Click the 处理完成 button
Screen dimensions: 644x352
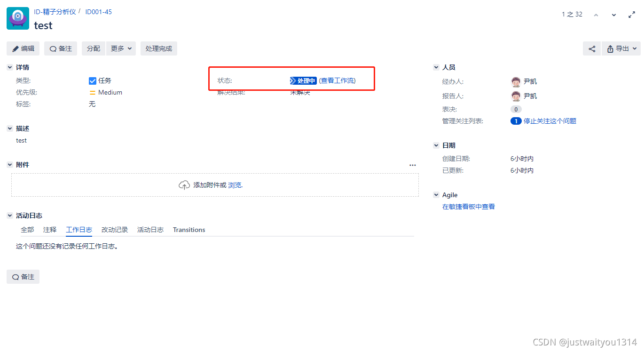pyautogui.click(x=158, y=48)
